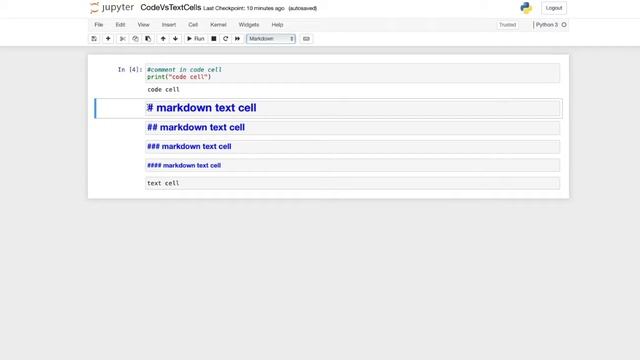Click the Python 3 kernel name
This screenshot has height=360, width=640.
pyautogui.click(x=547, y=25)
